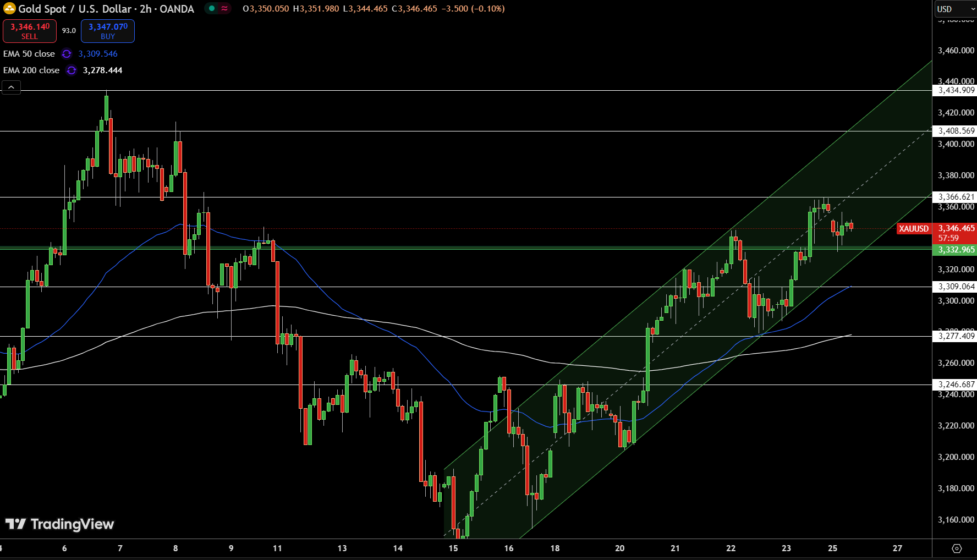Click the change value −3.500 (−0.10%)
Viewport: 977px width, 560px height.
[x=473, y=9]
